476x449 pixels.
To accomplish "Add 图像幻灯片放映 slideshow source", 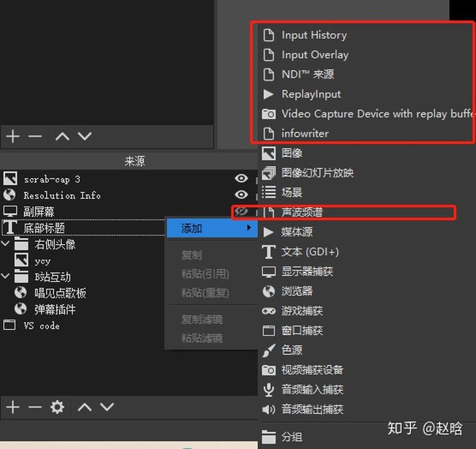I will (367, 173).
